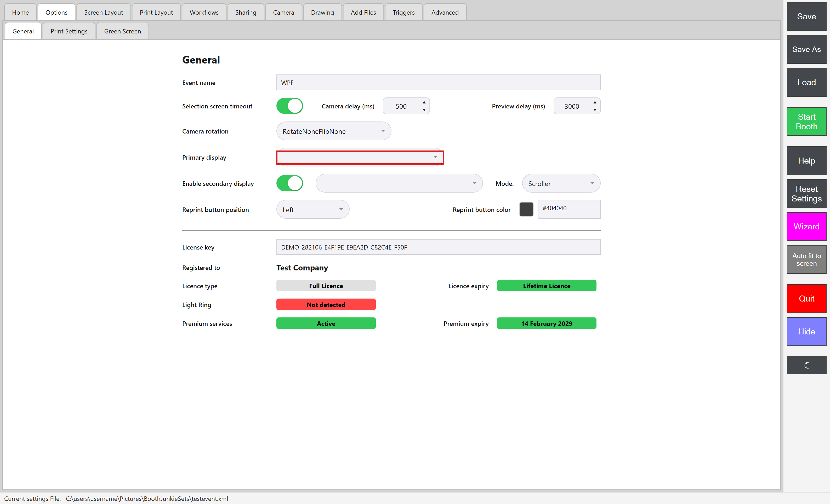
Task: Click Auto fit to screen button
Action: click(x=806, y=259)
